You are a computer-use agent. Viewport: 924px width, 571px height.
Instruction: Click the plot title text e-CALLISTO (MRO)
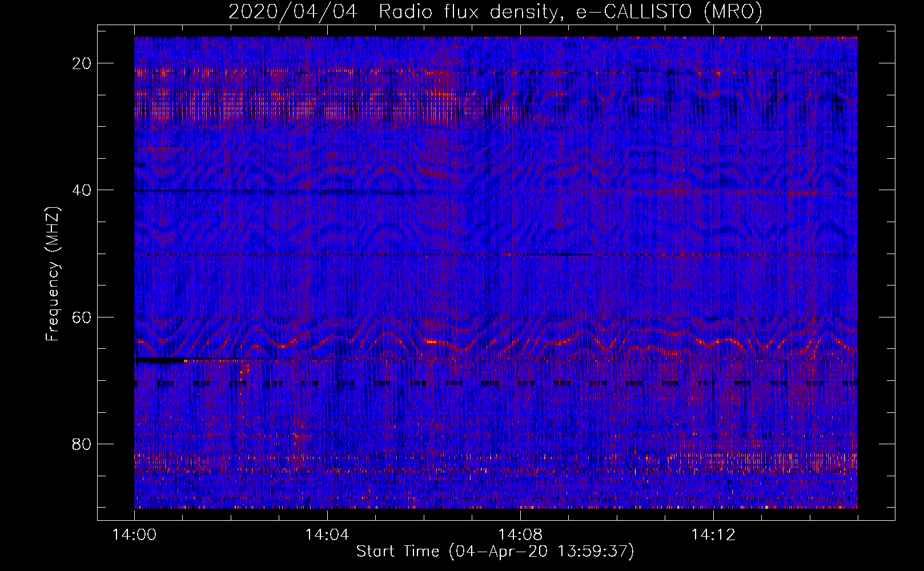click(x=669, y=11)
